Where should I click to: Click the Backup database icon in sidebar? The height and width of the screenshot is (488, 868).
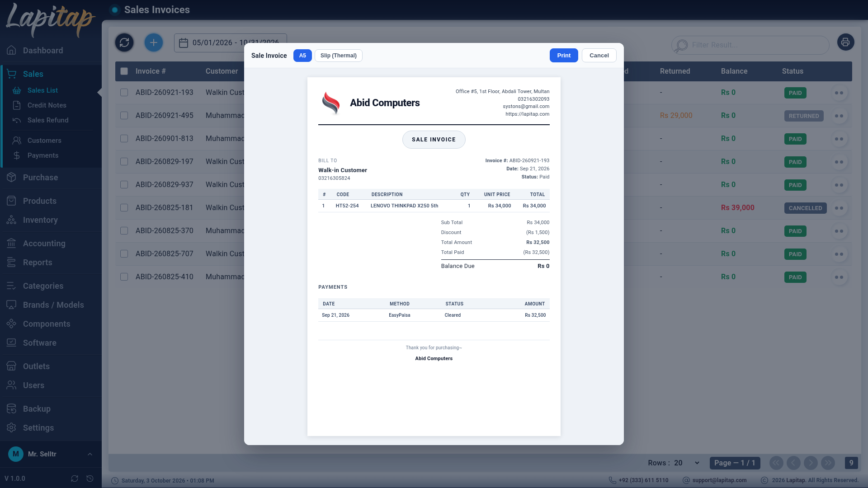12,408
